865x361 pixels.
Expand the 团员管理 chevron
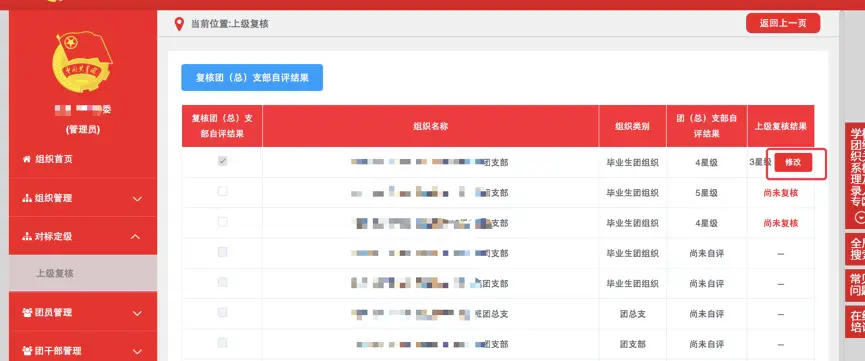click(137, 314)
